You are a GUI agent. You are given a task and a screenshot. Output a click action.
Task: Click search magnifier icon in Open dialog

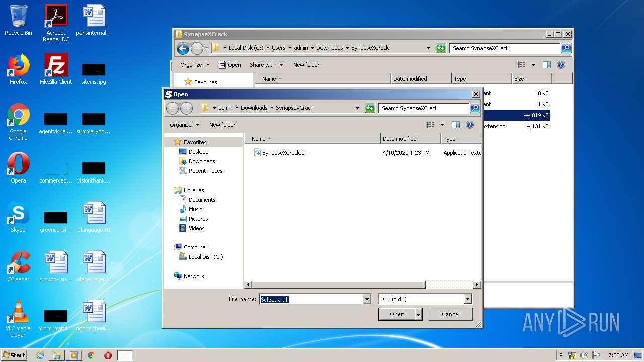[x=475, y=108]
